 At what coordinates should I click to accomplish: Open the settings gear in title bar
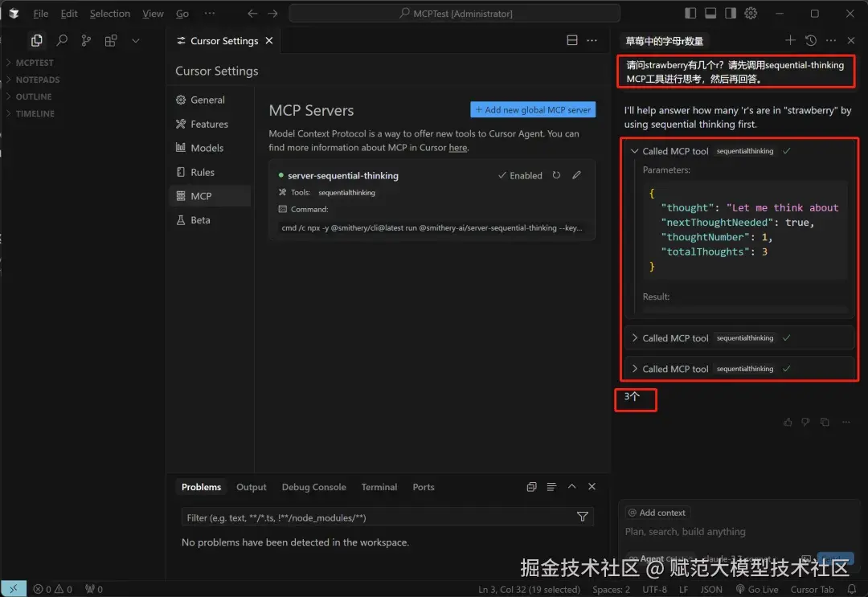point(751,14)
